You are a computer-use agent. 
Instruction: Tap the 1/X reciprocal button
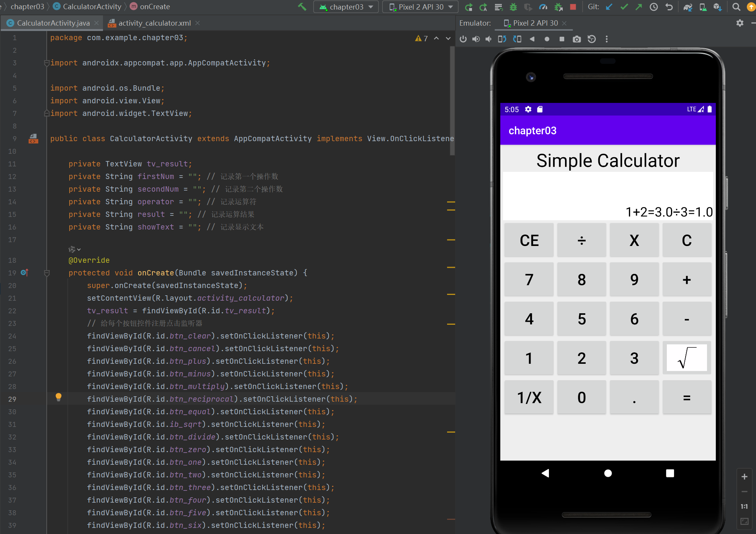click(529, 397)
